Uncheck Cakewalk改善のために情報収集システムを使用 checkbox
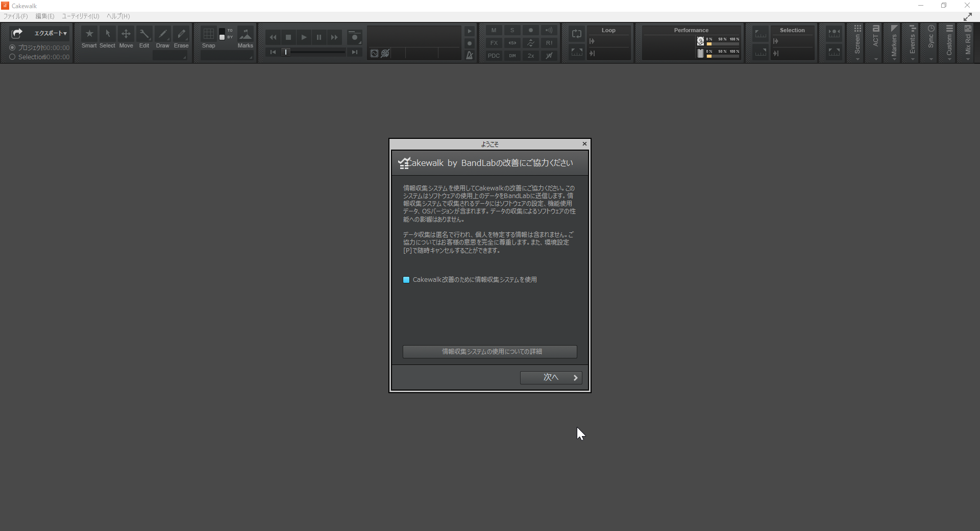Viewport: 980px width, 531px height. point(406,280)
